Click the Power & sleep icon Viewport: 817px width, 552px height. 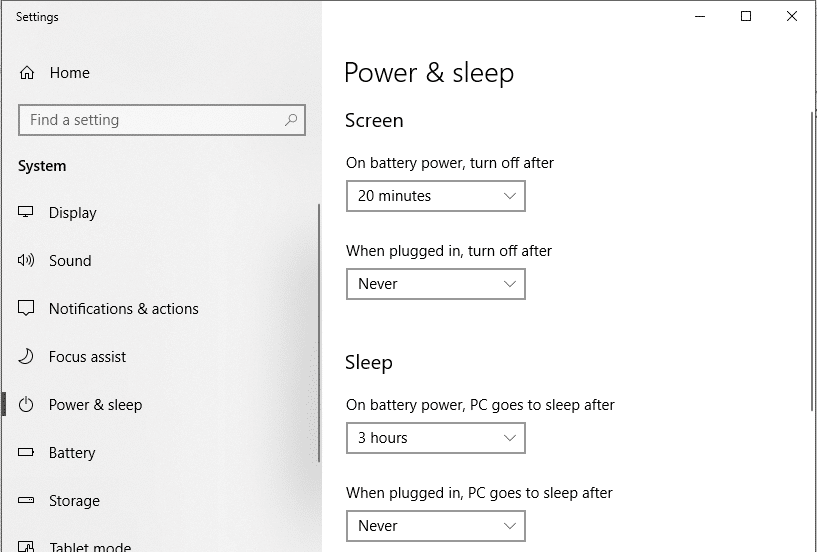[x=27, y=405]
